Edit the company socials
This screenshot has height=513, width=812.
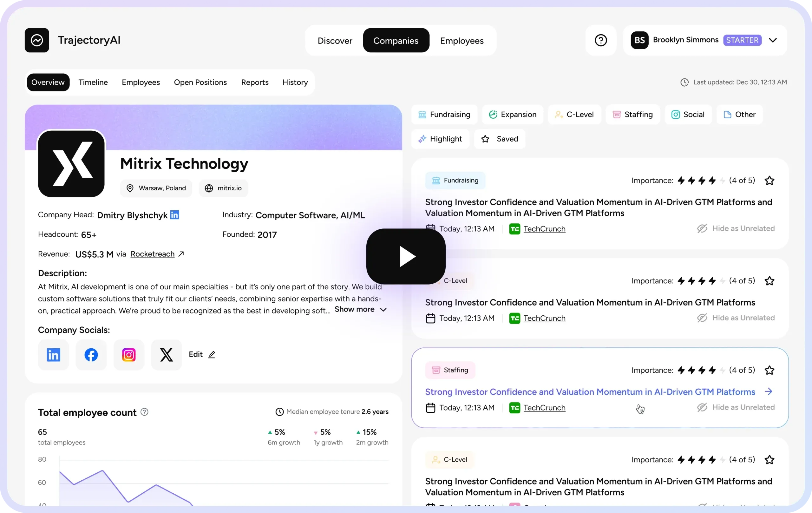click(x=202, y=354)
